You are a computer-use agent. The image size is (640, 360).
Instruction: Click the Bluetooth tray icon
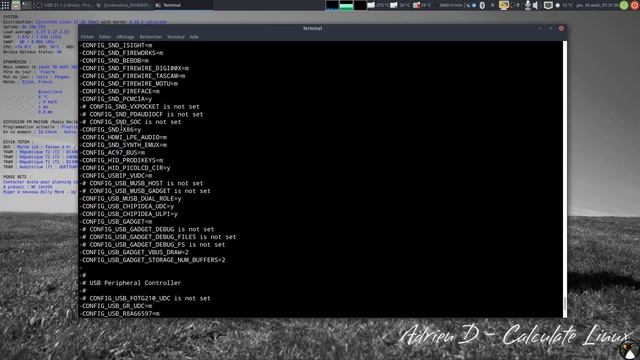482,5
